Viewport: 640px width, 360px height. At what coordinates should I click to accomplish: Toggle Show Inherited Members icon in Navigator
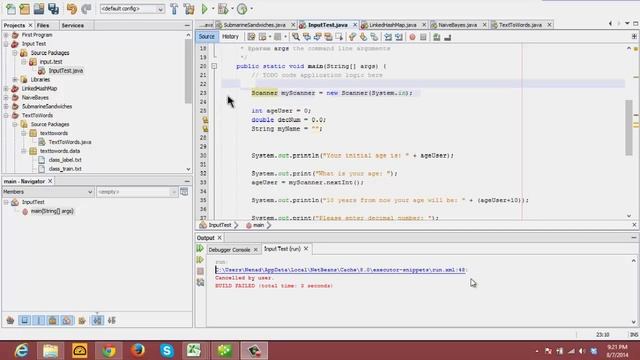coord(10,320)
